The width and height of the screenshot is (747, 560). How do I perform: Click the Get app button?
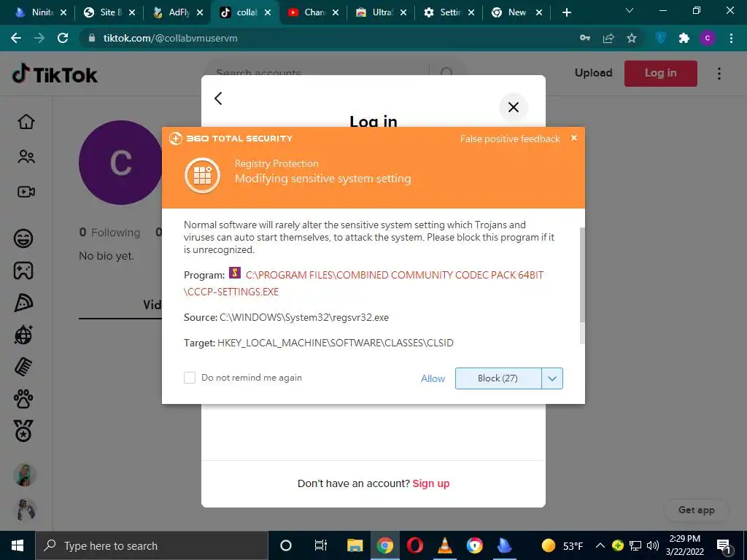click(696, 510)
